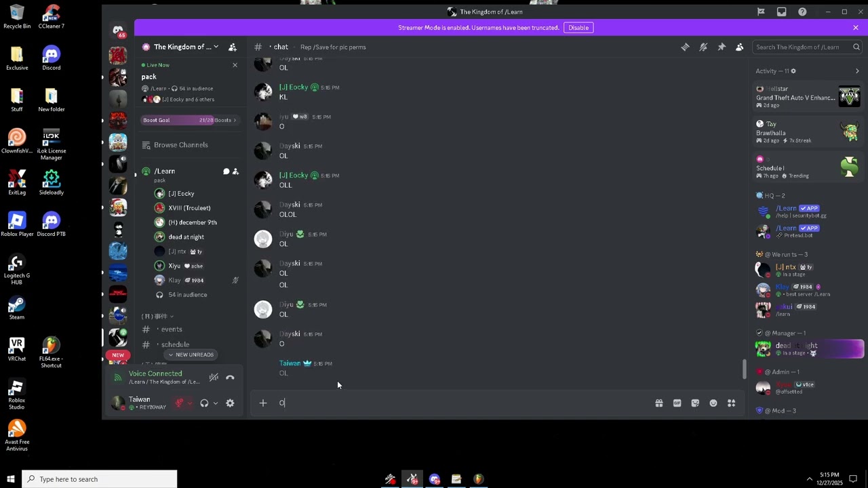Click [J] Eocky username on KL message
The width and height of the screenshot is (868, 488).
[294, 87]
